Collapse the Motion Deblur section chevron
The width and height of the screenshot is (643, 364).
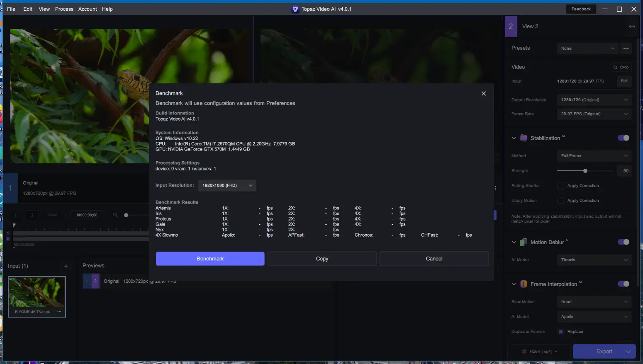pyautogui.click(x=514, y=242)
